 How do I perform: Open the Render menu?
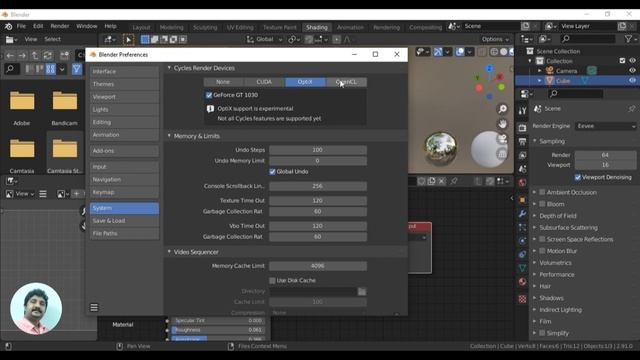[x=60, y=26]
